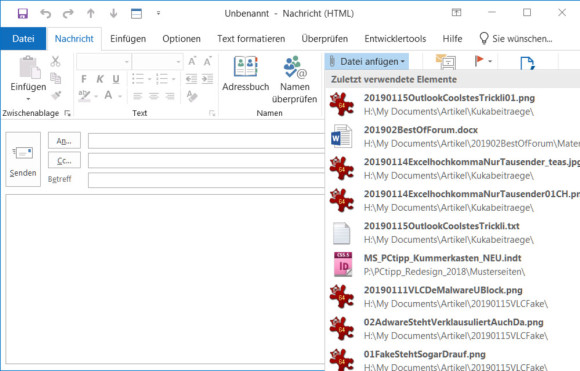Open the font name combo box
580x371 pixels.
click(104, 62)
